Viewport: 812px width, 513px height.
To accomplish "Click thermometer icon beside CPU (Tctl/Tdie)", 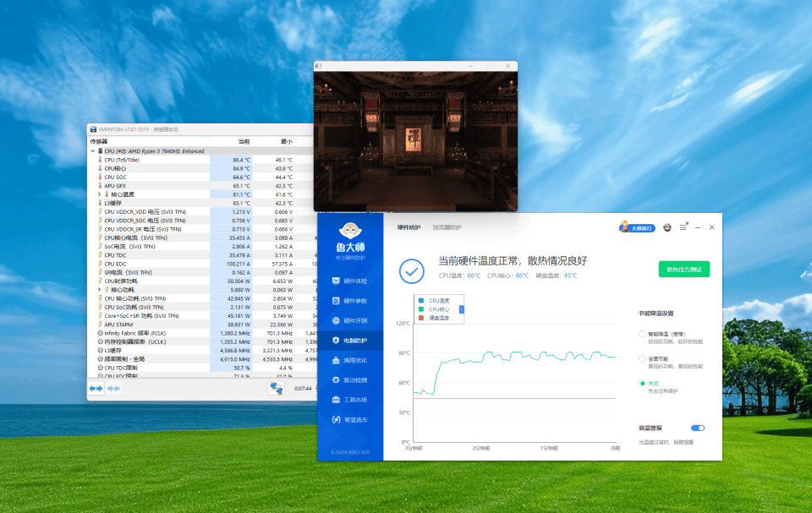I will coord(100,160).
